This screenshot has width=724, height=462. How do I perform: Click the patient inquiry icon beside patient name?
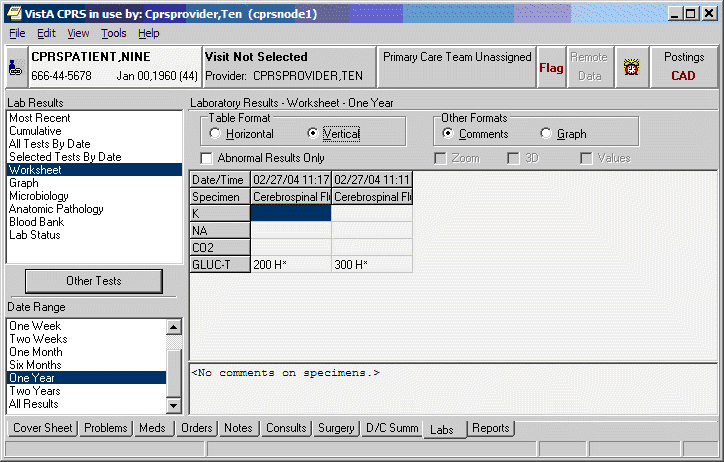coord(14,67)
